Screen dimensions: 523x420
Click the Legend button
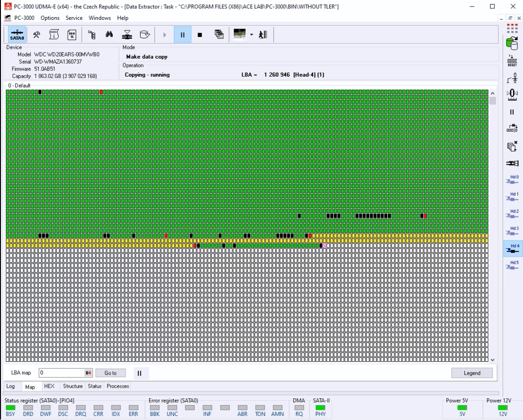[x=472, y=373]
